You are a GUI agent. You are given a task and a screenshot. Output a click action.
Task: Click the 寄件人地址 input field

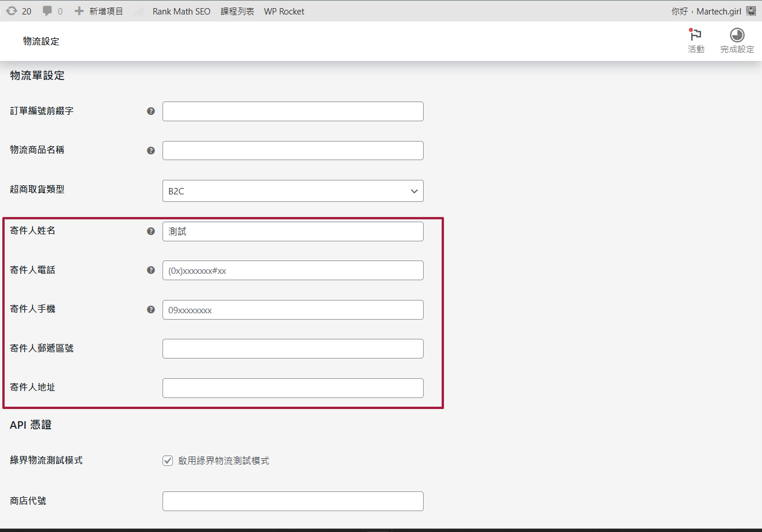[x=292, y=388]
